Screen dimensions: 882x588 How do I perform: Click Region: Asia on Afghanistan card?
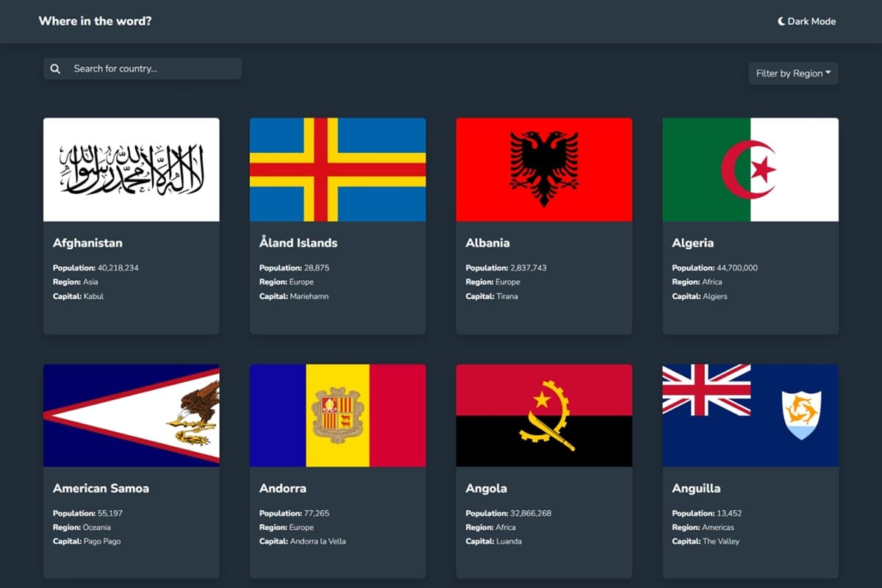76,282
